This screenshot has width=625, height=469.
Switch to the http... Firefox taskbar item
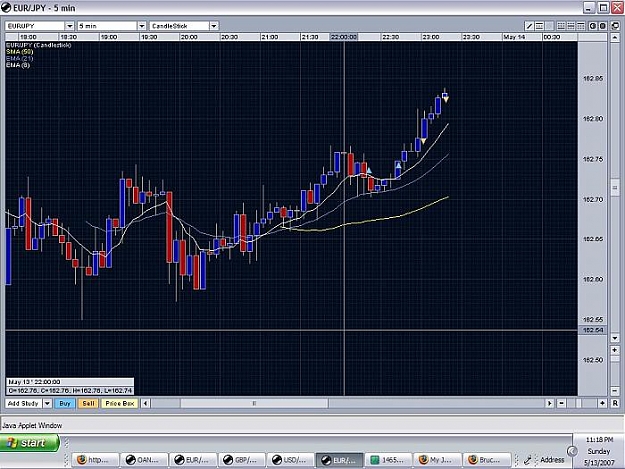95,460
